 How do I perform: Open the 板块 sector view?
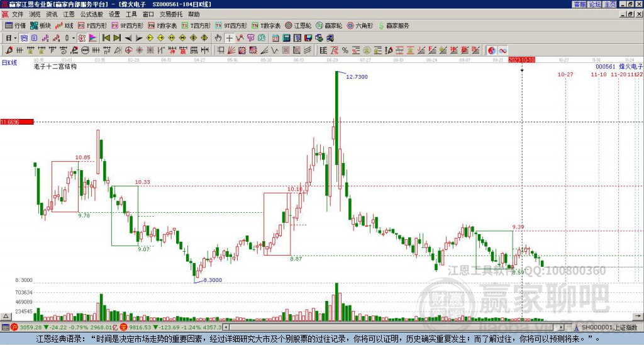[x=41, y=25]
